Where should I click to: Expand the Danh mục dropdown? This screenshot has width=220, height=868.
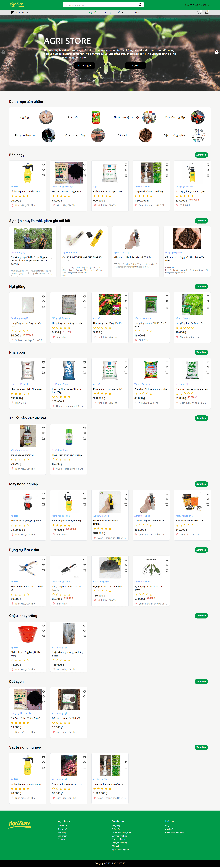[19, 13]
